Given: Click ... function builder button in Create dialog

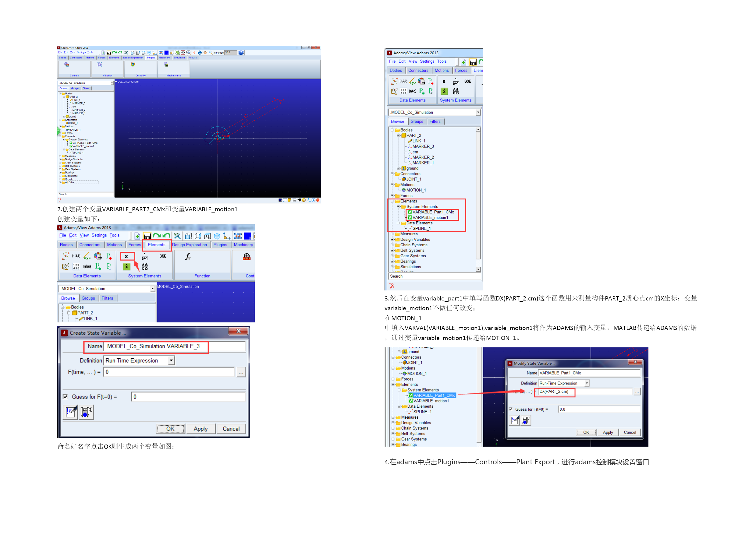Looking at the screenshot, I should point(241,372).
